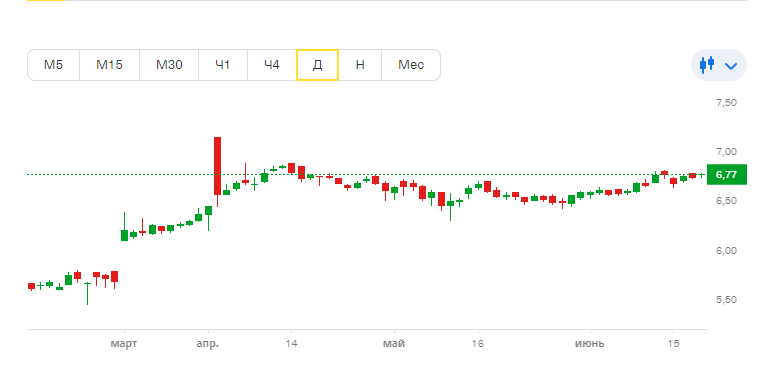The height and width of the screenshot is (390, 777).
Task: Expand the chart type dropdown chevron
Action: [x=731, y=65]
